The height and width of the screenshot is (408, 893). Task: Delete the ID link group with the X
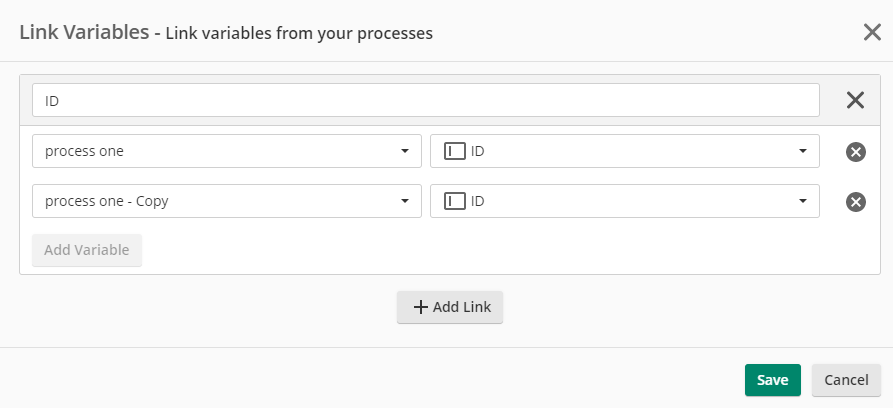(x=855, y=100)
